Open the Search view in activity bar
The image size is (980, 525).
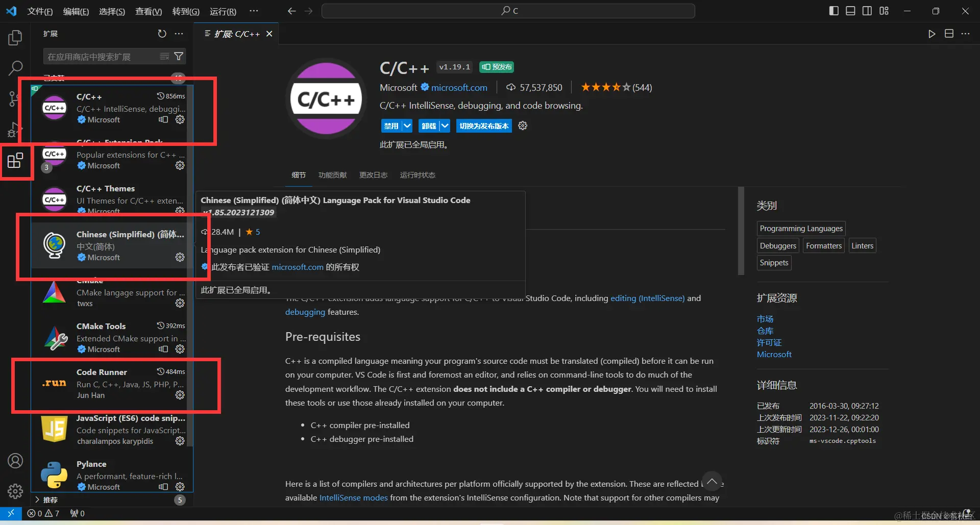coord(15,68)
